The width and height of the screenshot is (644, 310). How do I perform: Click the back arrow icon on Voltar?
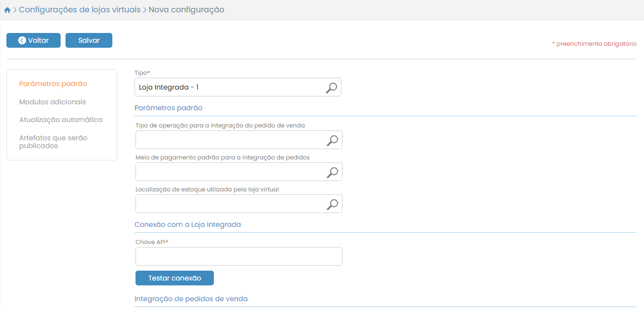(x=22, y=40)
